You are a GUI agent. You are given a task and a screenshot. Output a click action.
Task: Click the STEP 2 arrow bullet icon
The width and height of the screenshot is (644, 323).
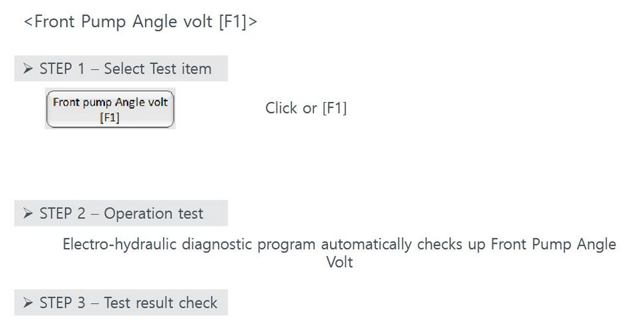(x=28, y=213)
